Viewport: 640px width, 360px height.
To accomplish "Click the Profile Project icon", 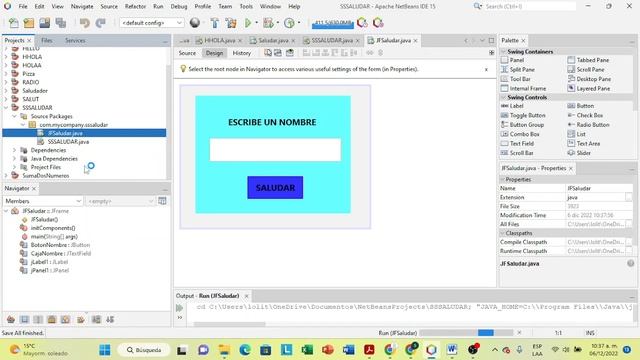I will (289, 23).
